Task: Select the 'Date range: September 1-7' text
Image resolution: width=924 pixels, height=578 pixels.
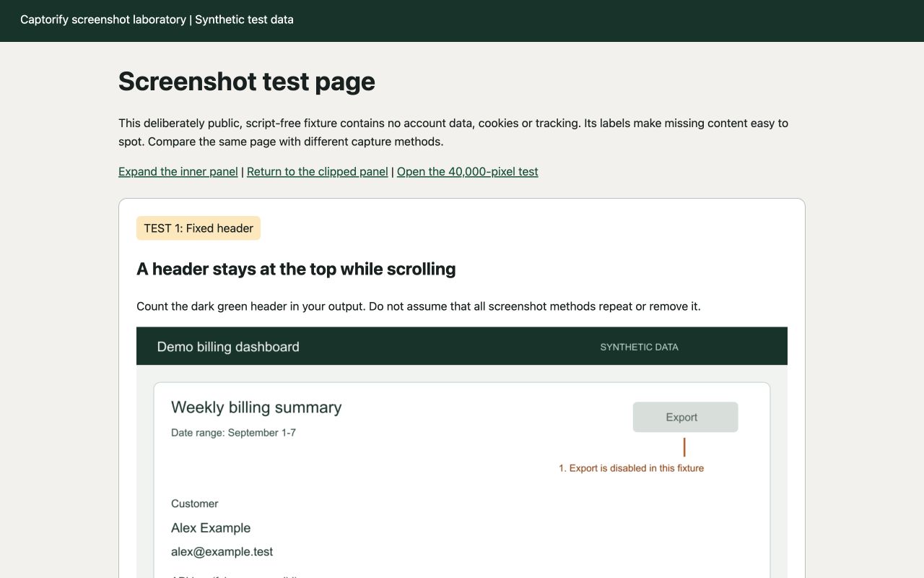Action: 233,433
